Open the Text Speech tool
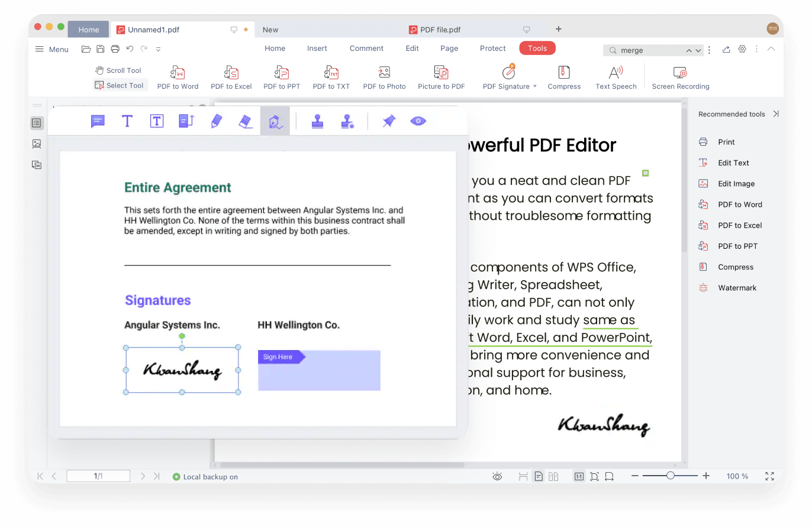 616,73
